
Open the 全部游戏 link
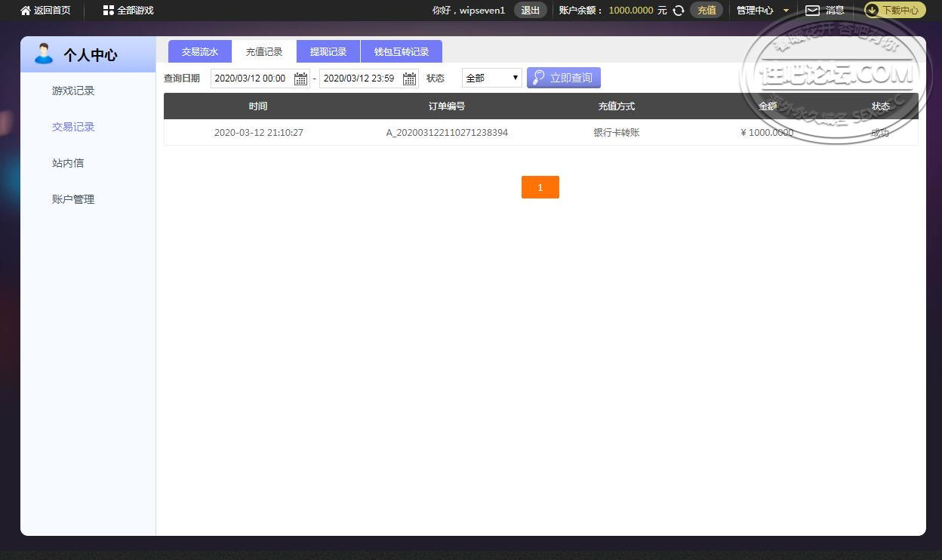click(x=135, y=11)
